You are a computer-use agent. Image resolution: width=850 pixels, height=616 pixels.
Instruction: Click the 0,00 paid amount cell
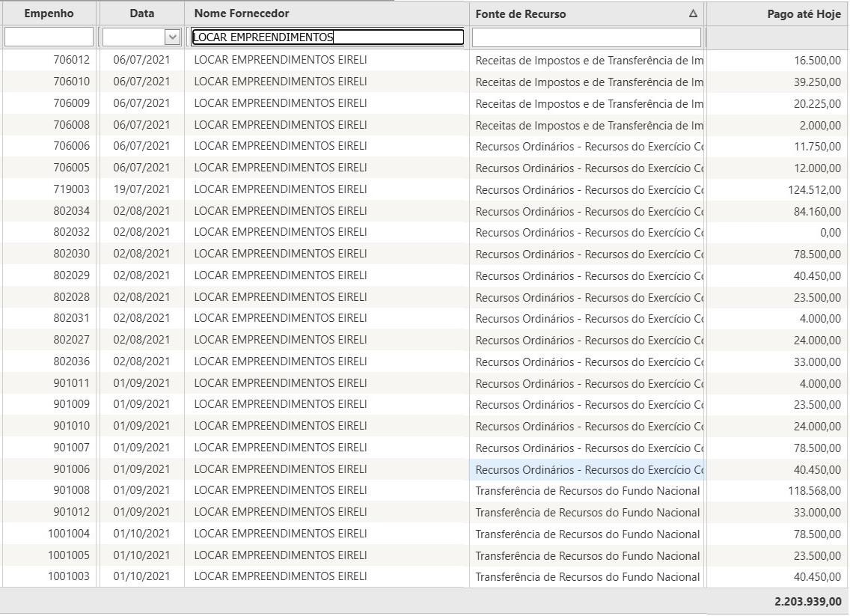pos(829,233)
